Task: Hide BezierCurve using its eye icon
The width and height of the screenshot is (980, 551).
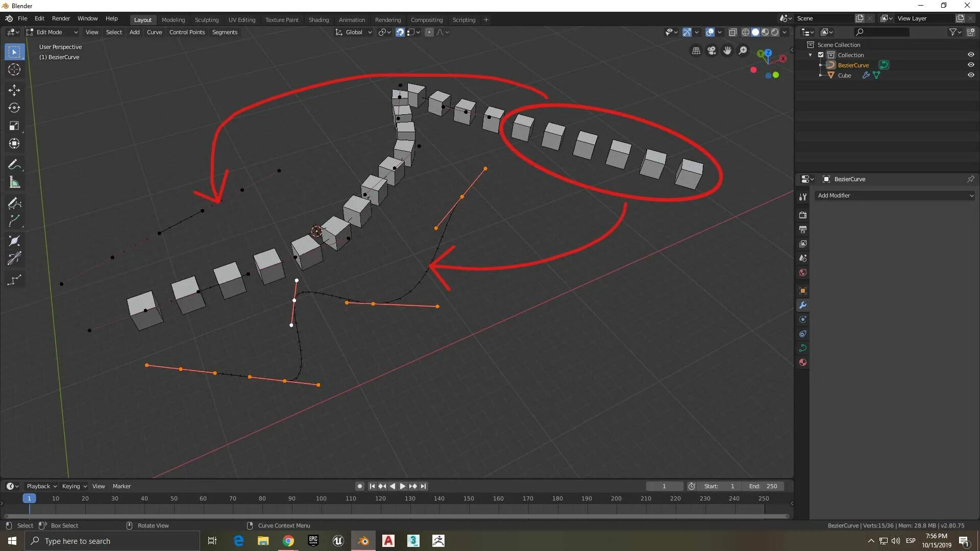Action: pos(971,65)
